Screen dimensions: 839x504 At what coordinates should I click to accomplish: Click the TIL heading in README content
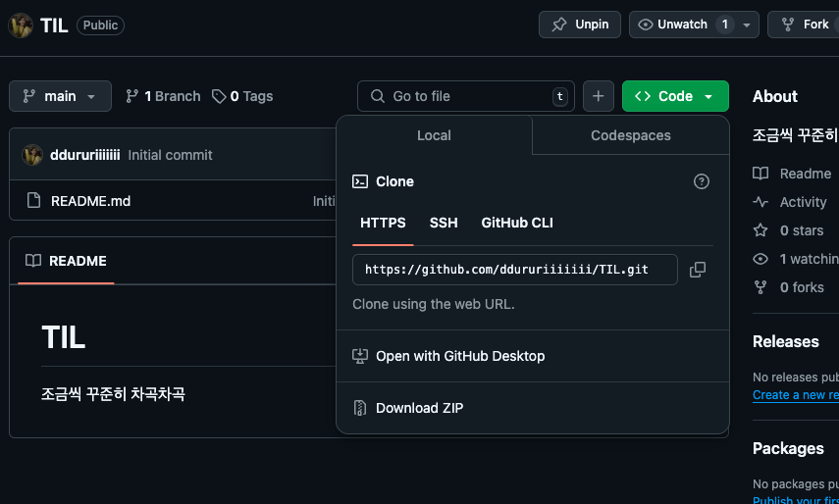(63, 337)
